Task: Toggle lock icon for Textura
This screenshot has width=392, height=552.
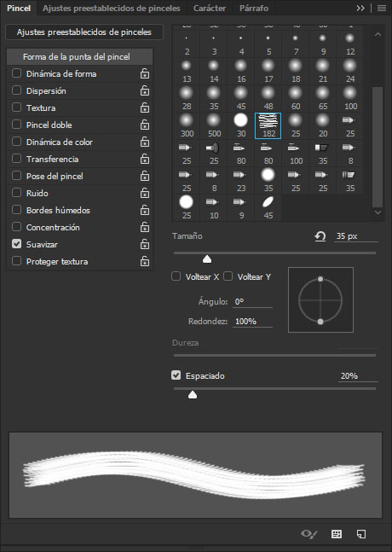Action: coord(145,107)
